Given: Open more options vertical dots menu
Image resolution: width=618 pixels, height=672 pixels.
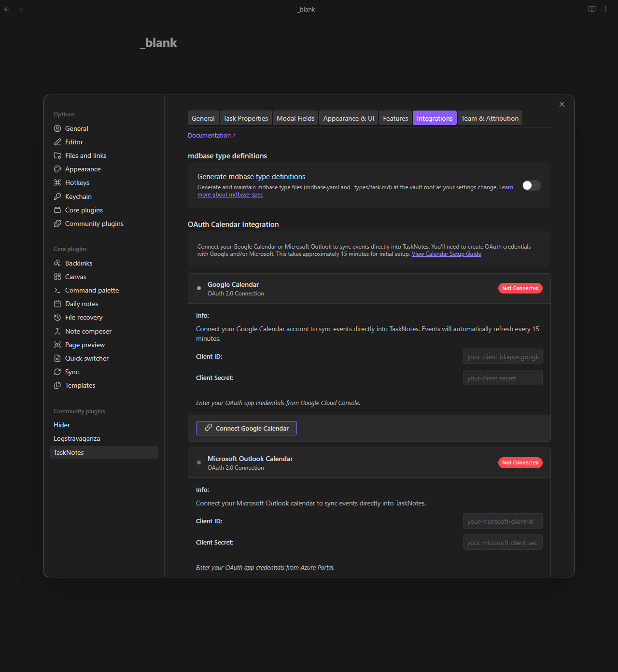Looking at the screenshot, I should [605, 9].
